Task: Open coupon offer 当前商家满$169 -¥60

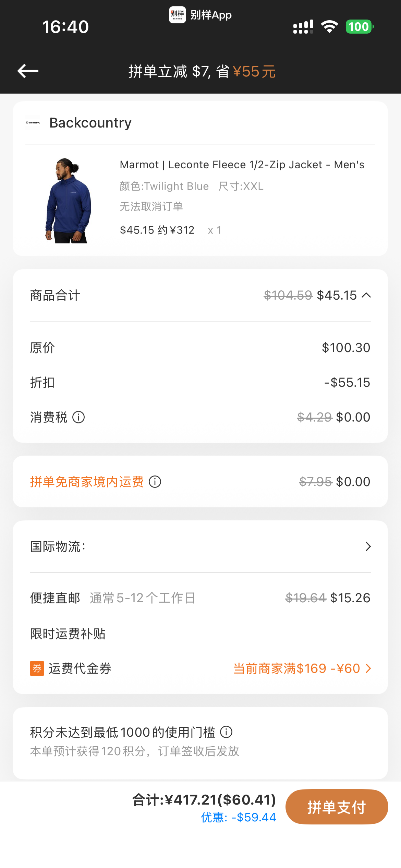Action: tap(302, 668)
